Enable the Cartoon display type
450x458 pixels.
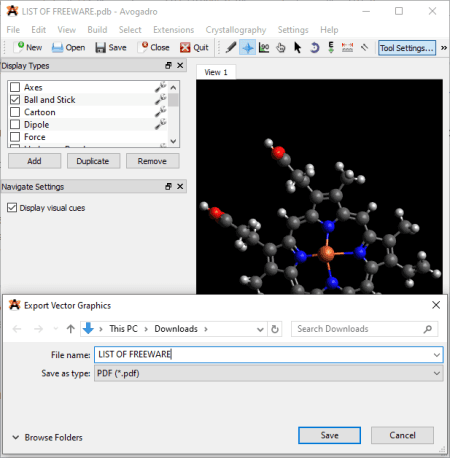pos(15,112)
